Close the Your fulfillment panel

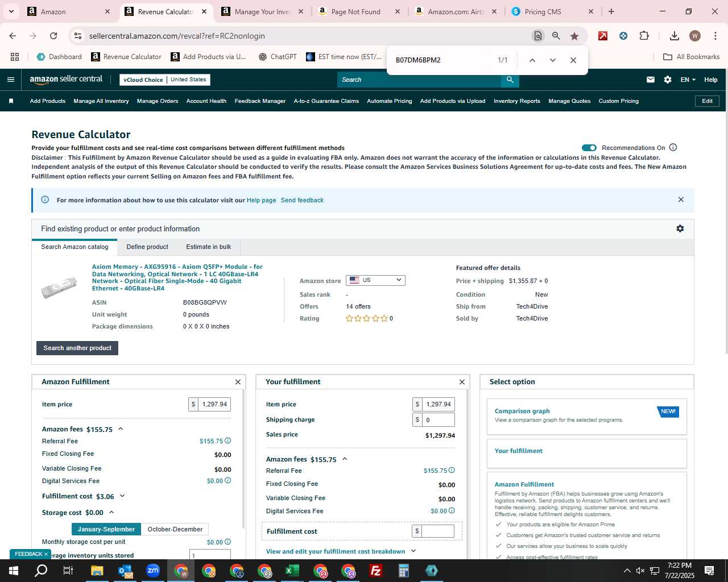point(462,382)
